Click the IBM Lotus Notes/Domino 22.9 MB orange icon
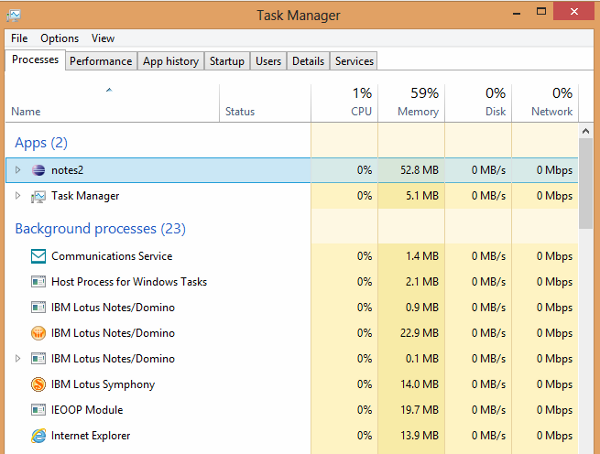 tap(38, 333)
